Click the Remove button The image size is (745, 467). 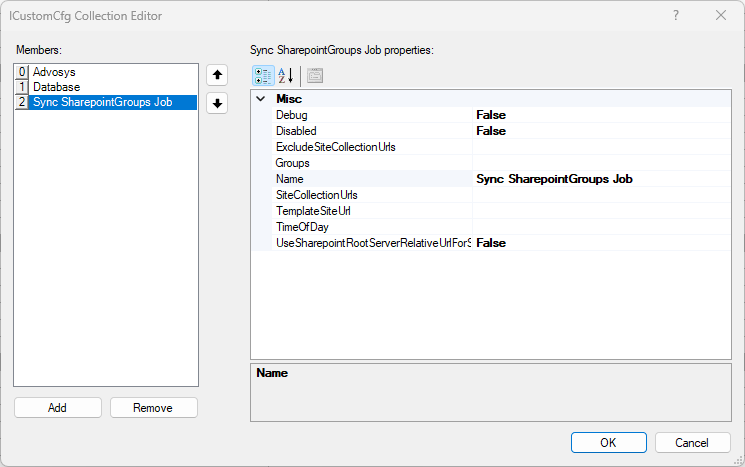pos(153,408)
